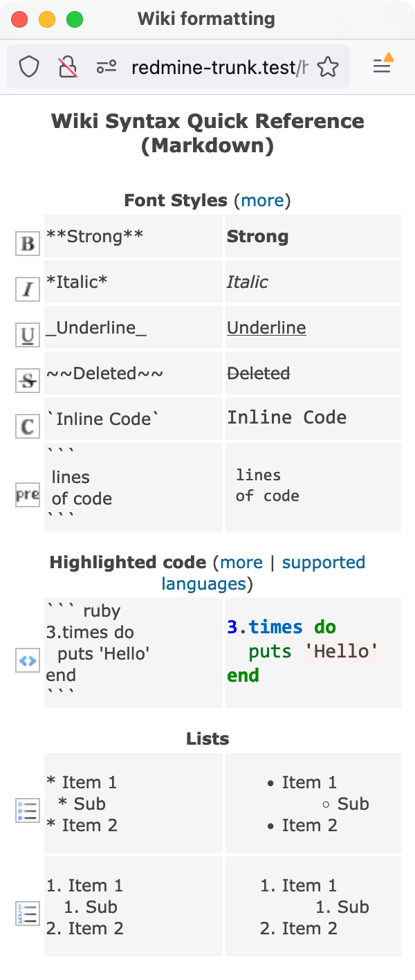Click the ordered list icon

click(x=28, y=914)
